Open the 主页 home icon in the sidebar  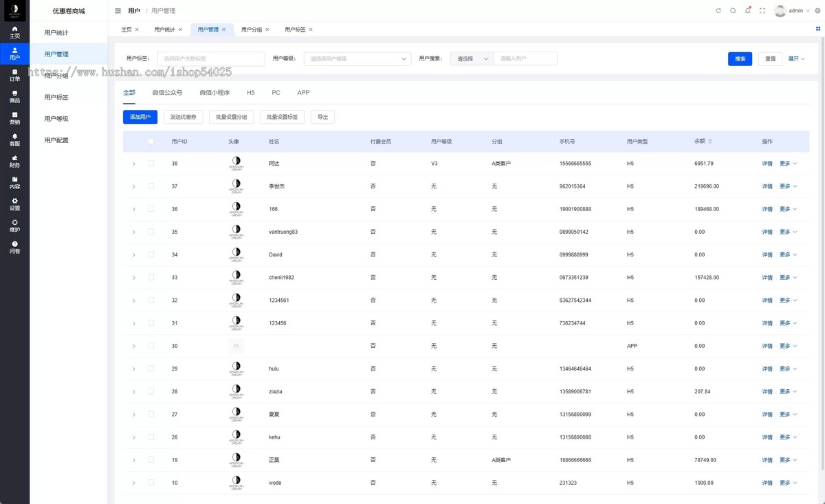(14, 32)
